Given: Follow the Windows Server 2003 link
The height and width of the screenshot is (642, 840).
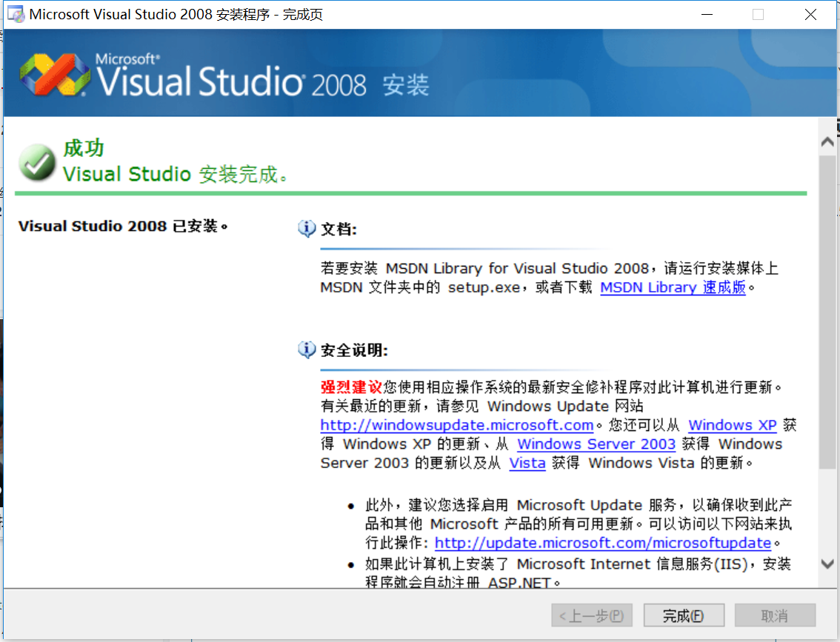Looking at the screenshot, I should pyautogui.click(x=596, y=444).
